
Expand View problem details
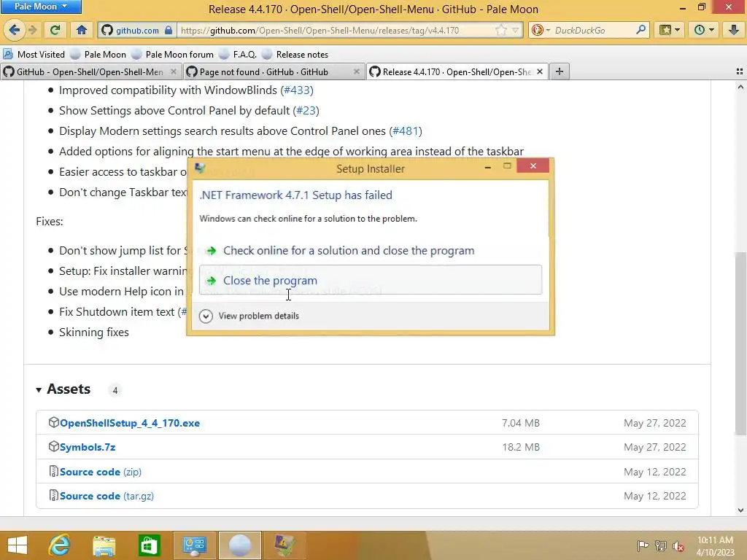[x=249, y=316]
